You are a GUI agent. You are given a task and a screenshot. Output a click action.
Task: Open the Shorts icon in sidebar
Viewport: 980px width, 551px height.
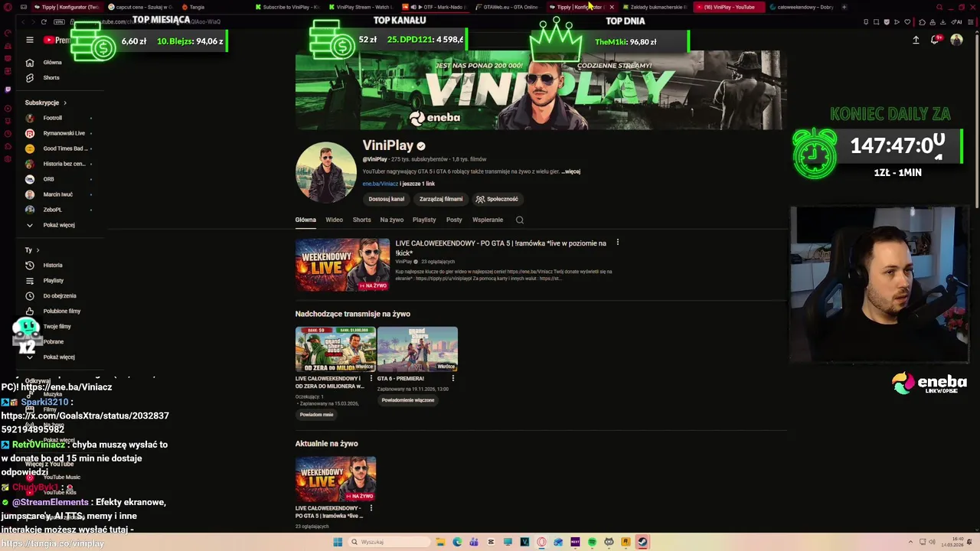tap(29, 77)
